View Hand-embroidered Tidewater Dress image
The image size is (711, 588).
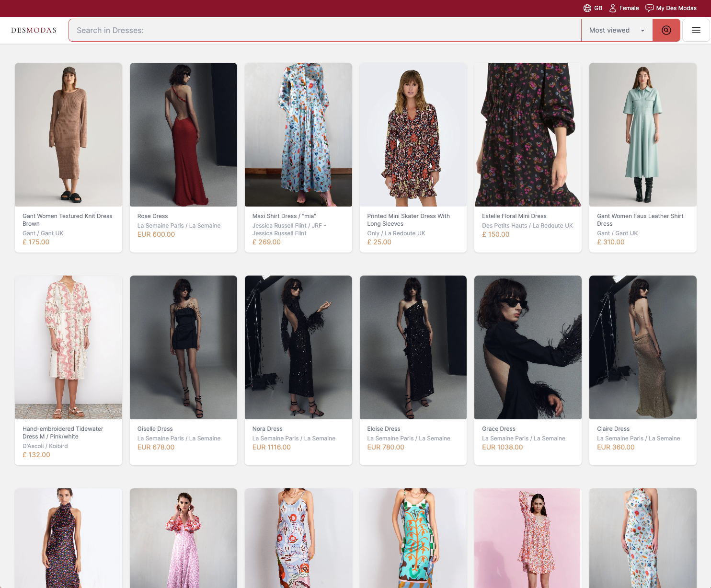pos(69,347)
